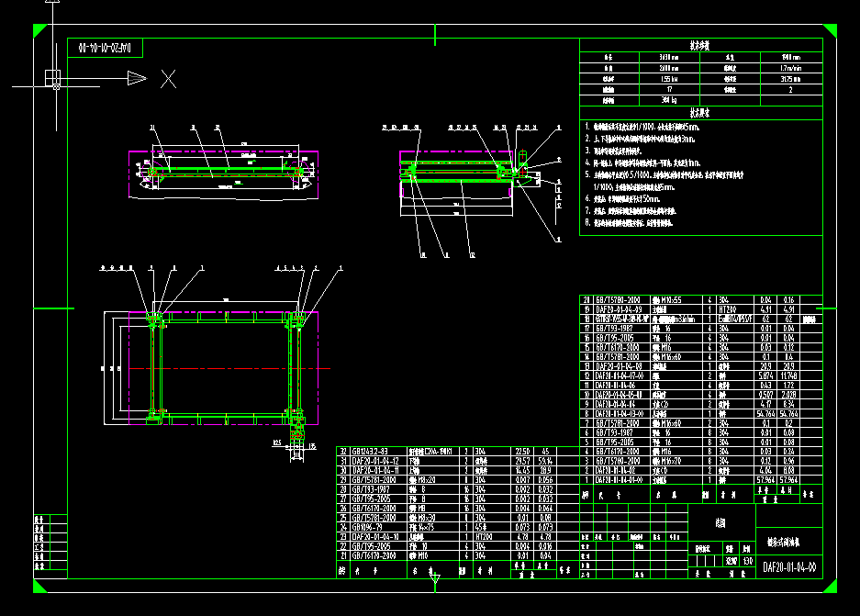The height and width of the screenshot is (616, 860).
Task: Click total weight 1.72 in row 11
Action: [x=788, y=386]
